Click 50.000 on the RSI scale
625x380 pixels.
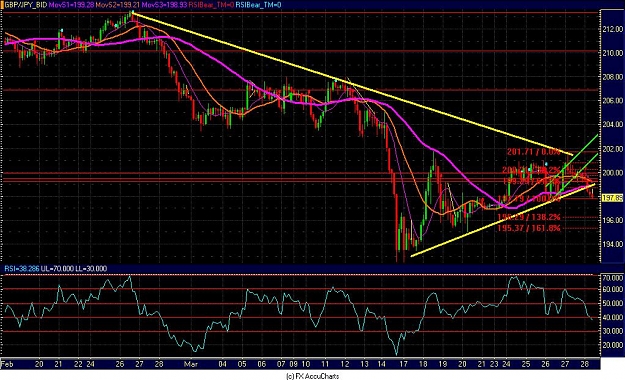pyautogui.click(x=613, y=303)
